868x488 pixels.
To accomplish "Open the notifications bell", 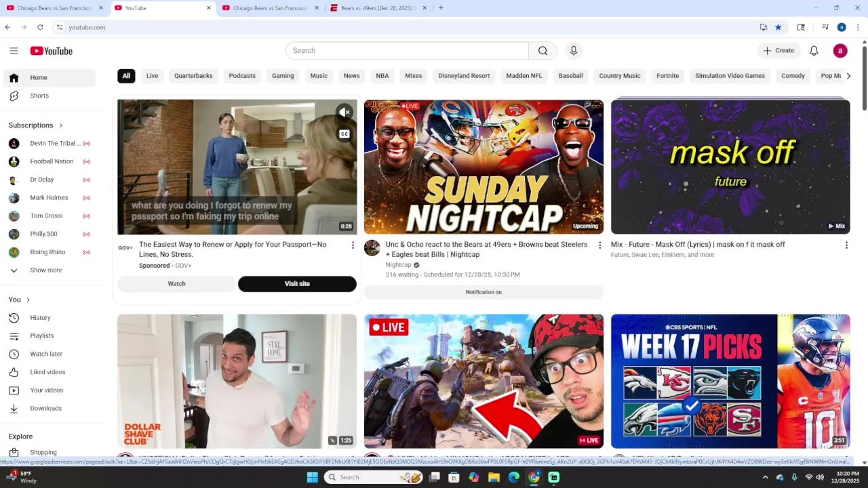I will pos(814,51).
